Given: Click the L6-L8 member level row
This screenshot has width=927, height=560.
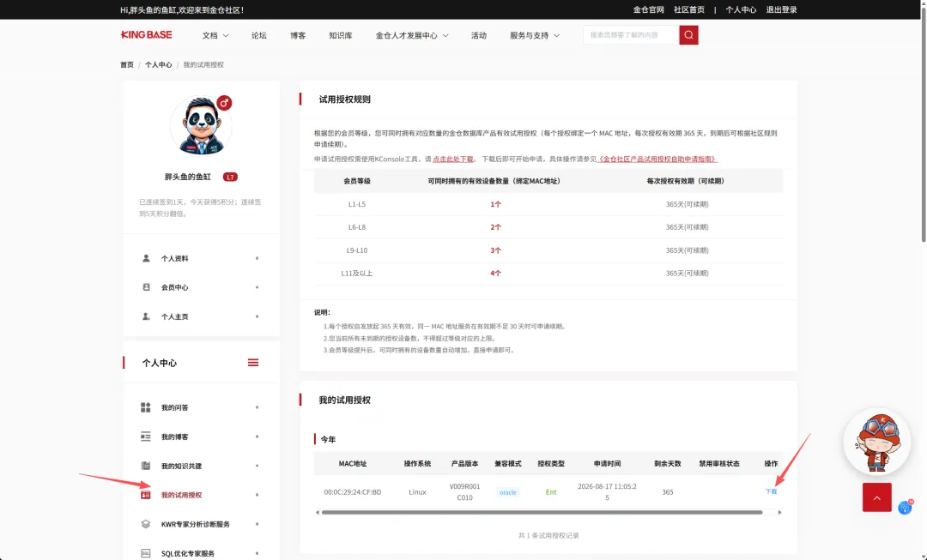Looking at the screenshot, I should point(548,227).
